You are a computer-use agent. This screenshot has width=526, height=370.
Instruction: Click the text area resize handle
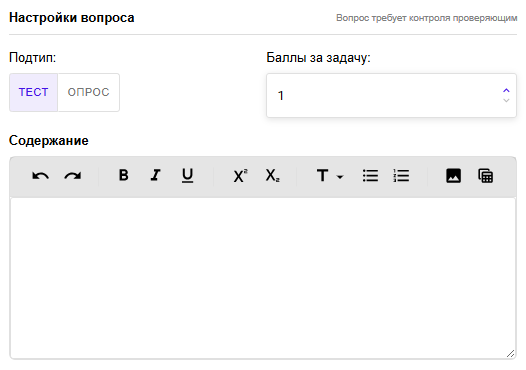coord(510,354)
